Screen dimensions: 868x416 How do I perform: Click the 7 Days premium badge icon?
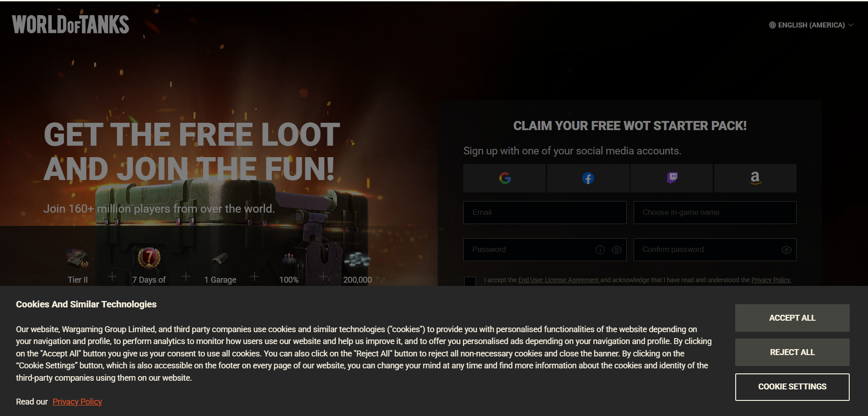[149, 257]
